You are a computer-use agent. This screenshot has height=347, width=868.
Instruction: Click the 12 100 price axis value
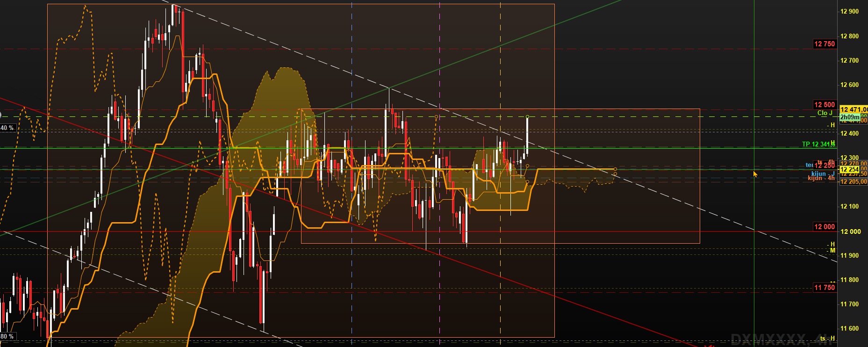click(x=849, y=206)
